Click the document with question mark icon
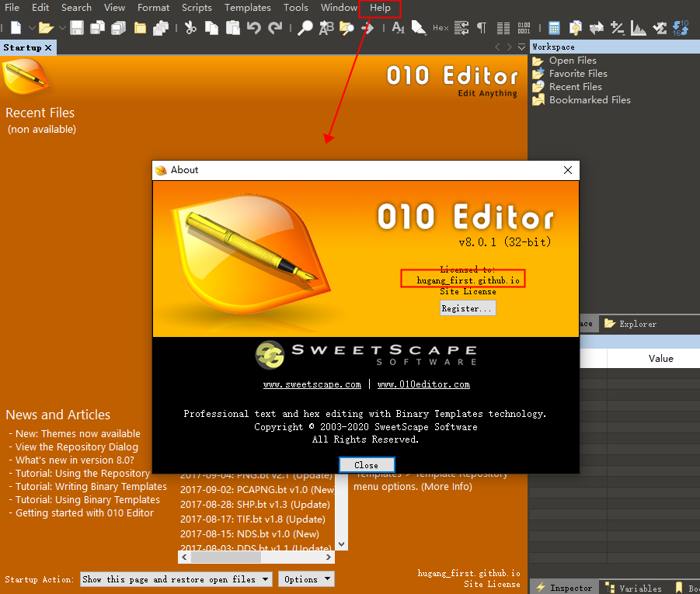 (576, 28)
